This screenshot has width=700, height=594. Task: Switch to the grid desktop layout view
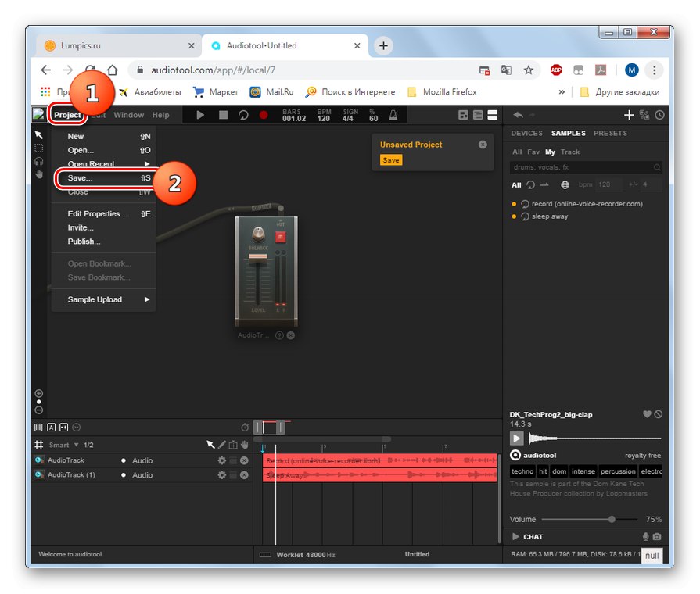(463, 115)
